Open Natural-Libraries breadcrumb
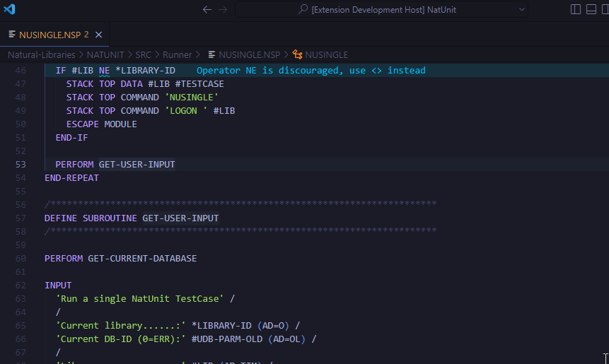 click(x=42, y=54)
